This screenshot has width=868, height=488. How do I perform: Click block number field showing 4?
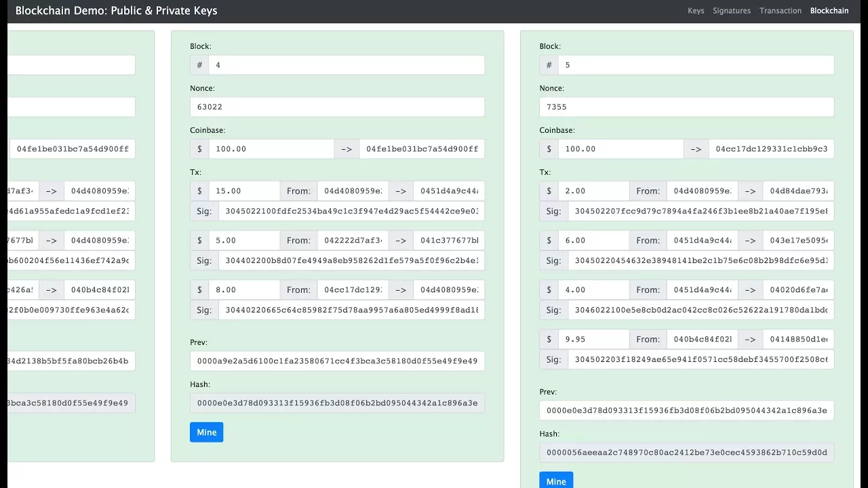(347, 65)
